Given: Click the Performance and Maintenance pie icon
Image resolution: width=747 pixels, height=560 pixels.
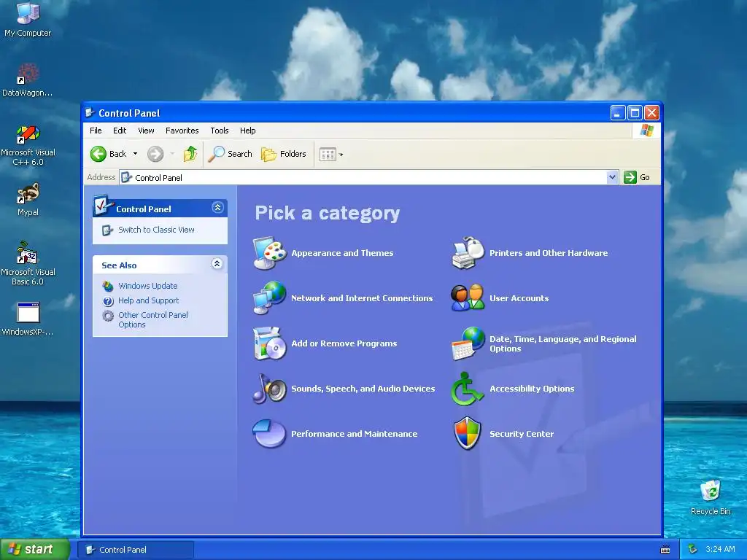Looking at the screenshot, I should pyautogui.click(x=270, y=434).
